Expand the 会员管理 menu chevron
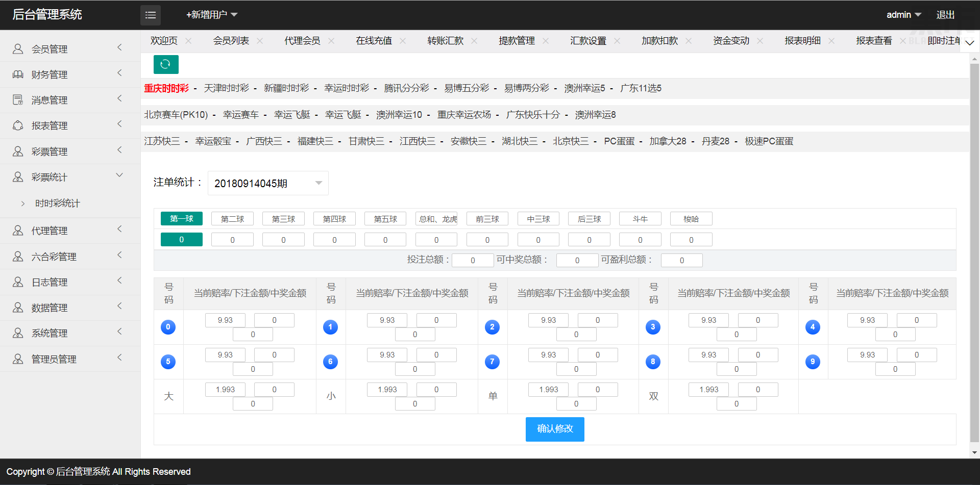The width and height of the screenshot is (980, 485). tap(120, 47)
